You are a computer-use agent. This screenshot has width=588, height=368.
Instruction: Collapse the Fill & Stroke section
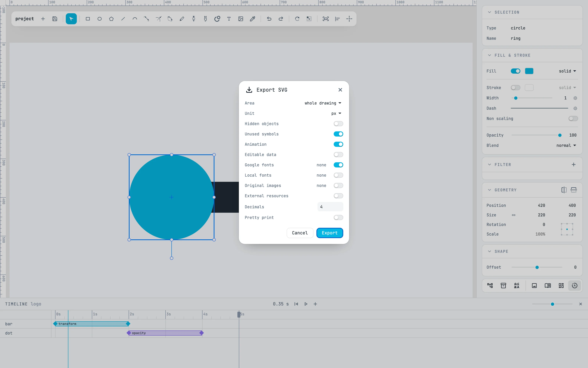[489, 55]
